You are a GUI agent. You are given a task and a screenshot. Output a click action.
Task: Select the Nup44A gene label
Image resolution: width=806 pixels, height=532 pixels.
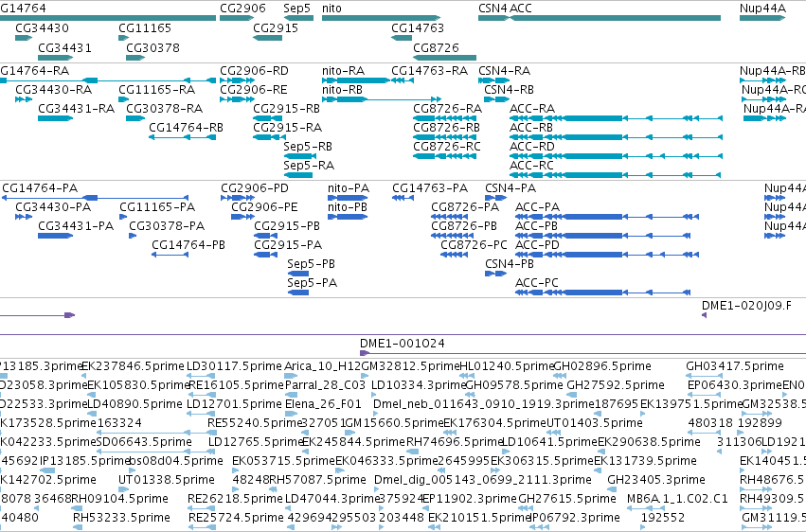click(762, 9)
